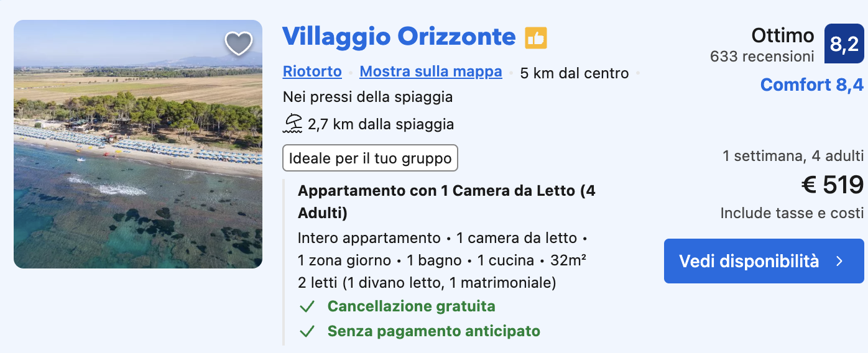
Task: Save property with the heart icon
Action: pyautogui.click(x=239, y=44)
